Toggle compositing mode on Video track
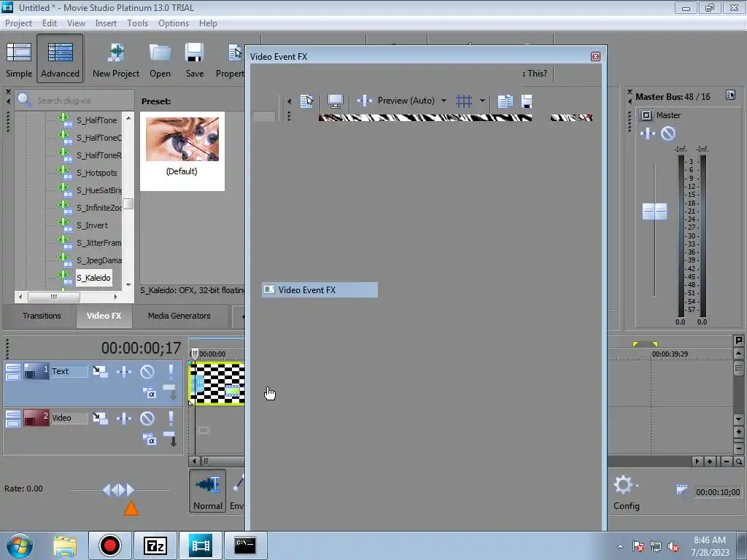 pyautogui.click(x=149, y=440)
